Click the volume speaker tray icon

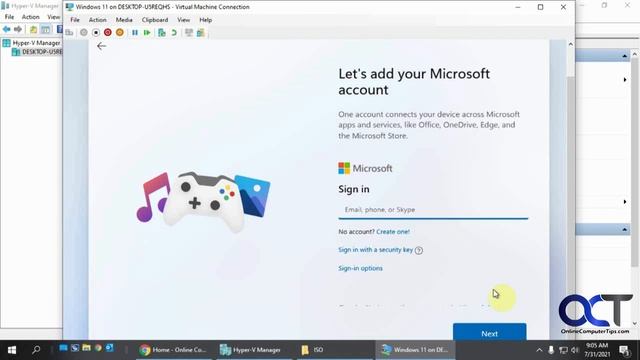[575, 350]
